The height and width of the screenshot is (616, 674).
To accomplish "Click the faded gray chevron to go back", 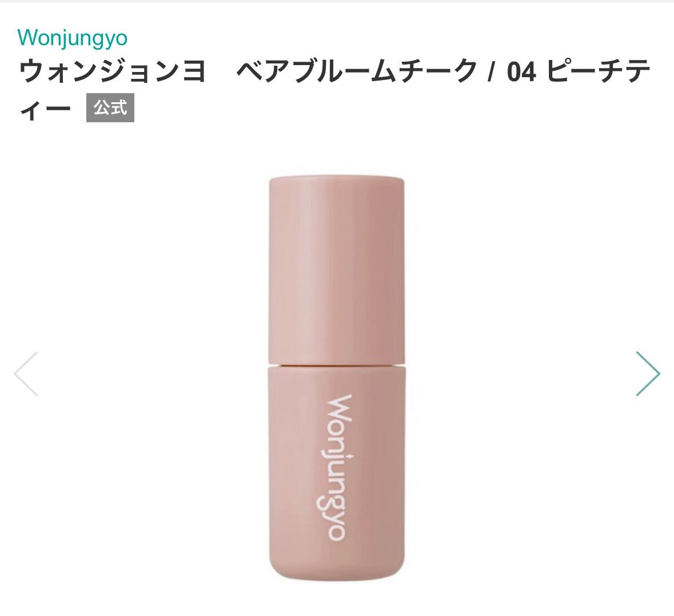I will [x=26, y=373].
